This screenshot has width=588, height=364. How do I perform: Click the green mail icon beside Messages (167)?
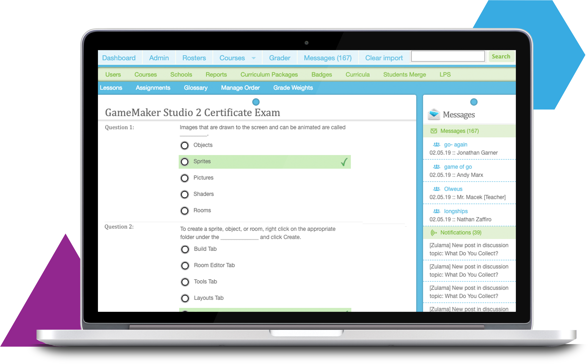pyautogui.click(x=434, y=131)
